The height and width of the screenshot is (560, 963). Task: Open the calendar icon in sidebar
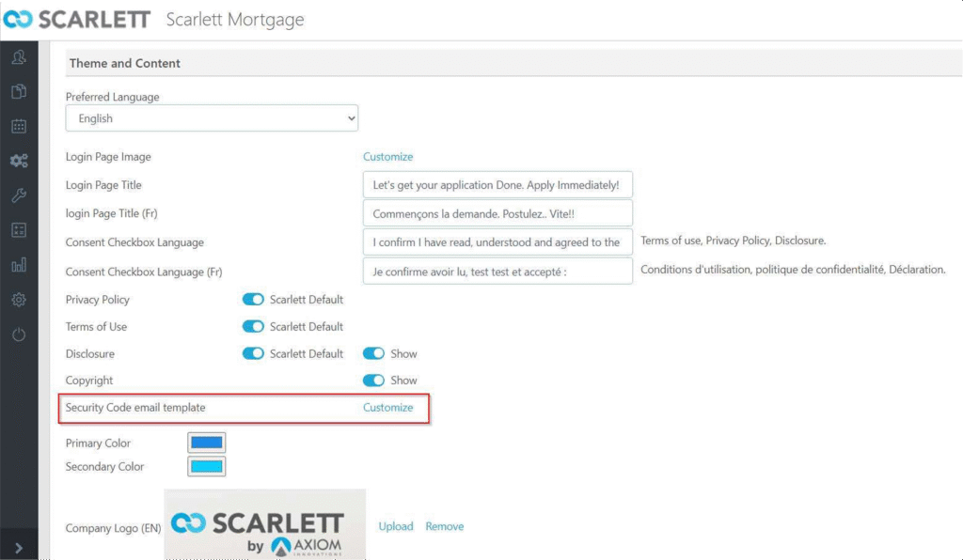pos(19,126)
